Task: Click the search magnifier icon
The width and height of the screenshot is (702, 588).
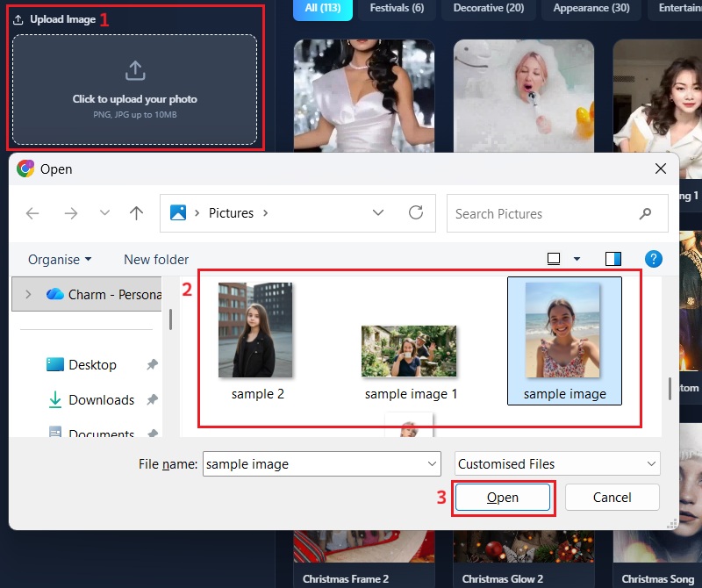Action: point(646,213)
